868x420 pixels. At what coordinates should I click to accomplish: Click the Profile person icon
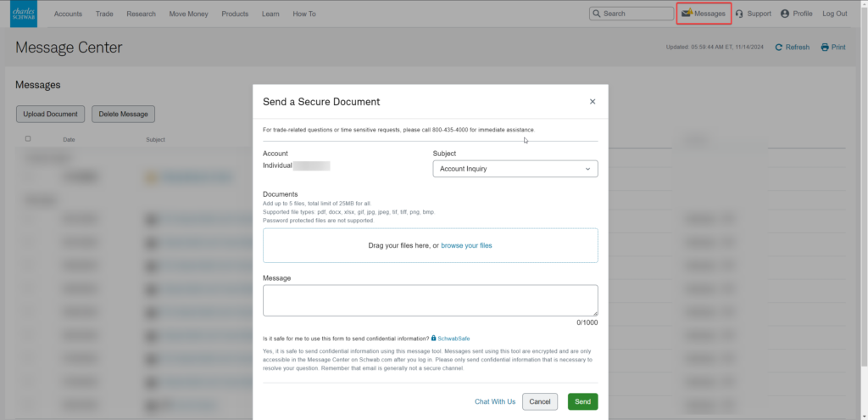click(785, 14)
